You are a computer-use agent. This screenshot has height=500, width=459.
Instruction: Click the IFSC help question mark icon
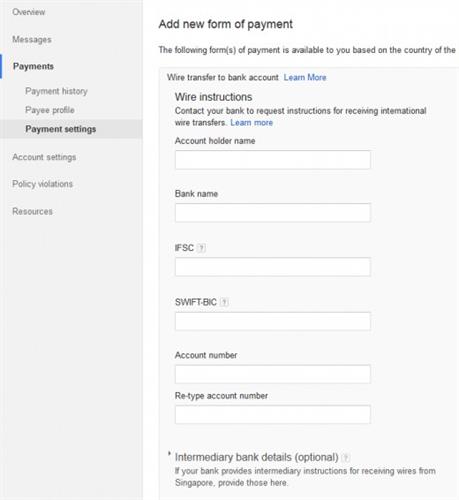click(x=201, y=248)
